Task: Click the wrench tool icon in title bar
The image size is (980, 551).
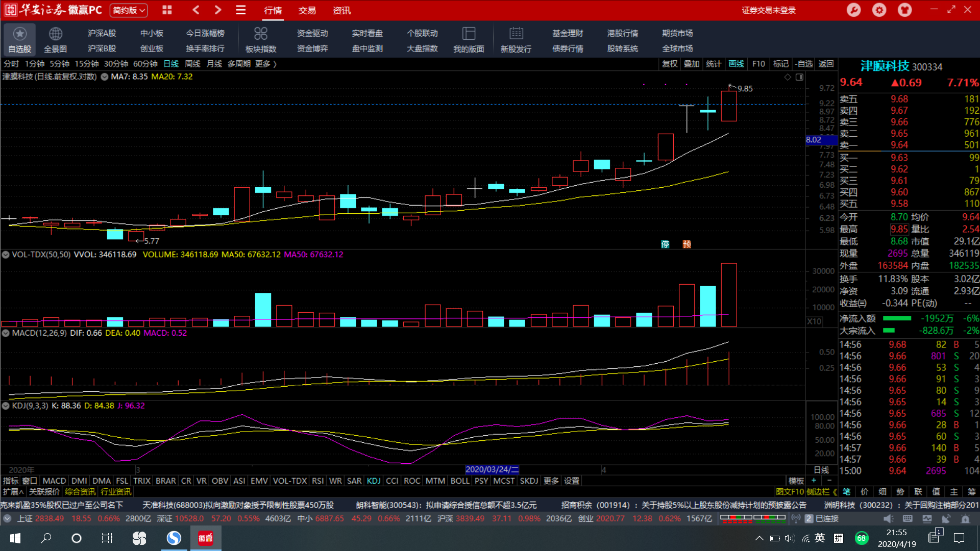Action: (853, 10)
